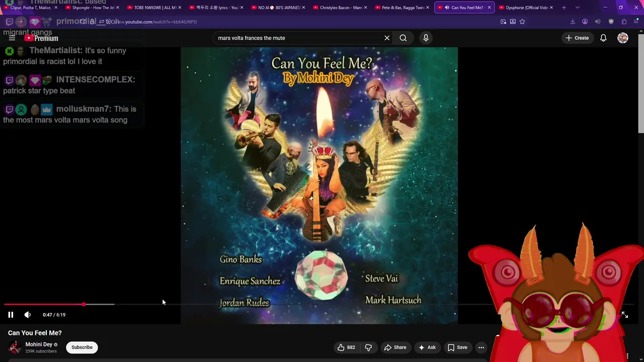Open YouTube notifications bell

(x=603, y=38)
